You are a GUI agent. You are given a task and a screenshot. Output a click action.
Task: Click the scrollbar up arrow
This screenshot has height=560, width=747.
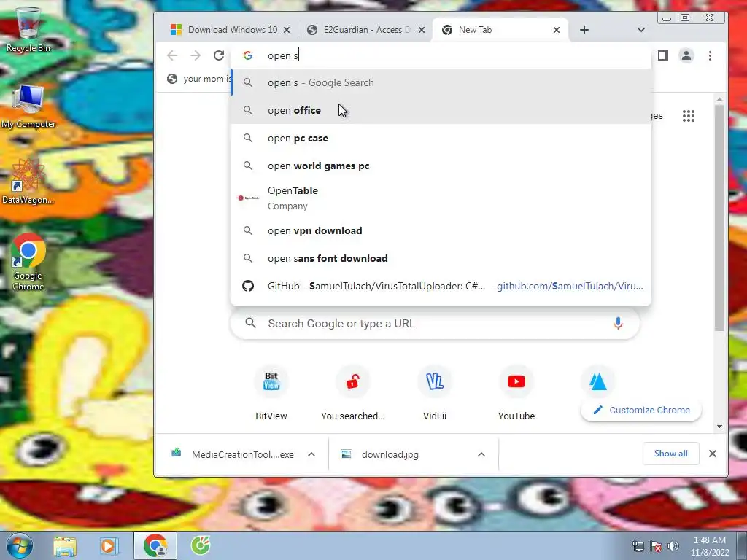[719, 99]
